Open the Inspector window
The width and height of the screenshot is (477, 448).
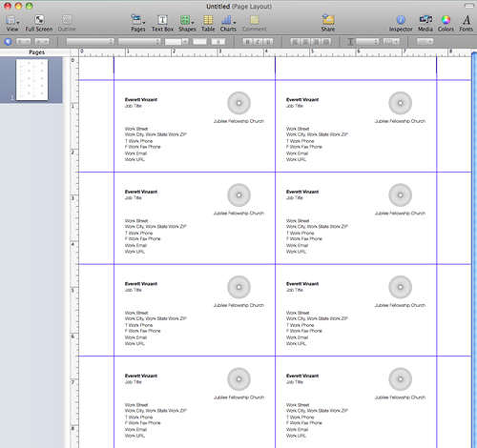click(401, 23)
